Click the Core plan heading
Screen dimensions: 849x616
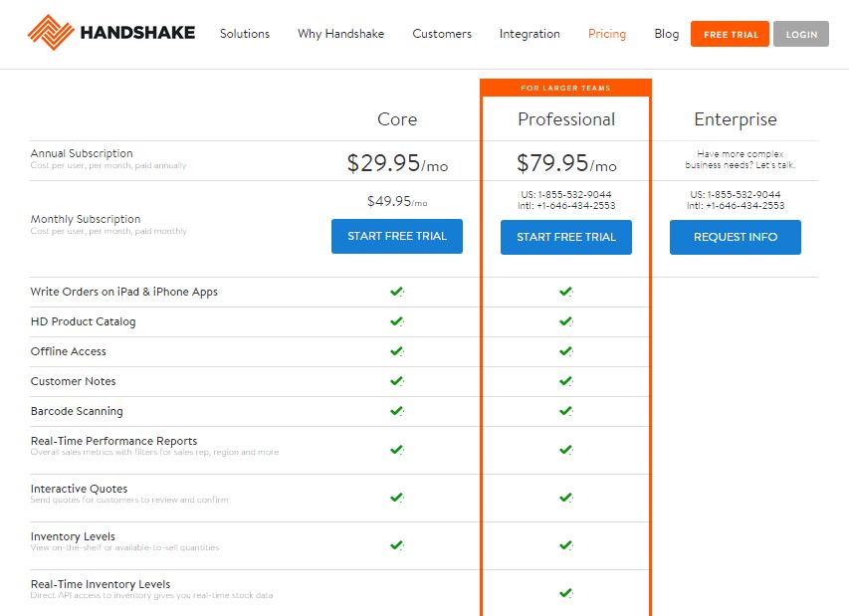coord(397,119)
